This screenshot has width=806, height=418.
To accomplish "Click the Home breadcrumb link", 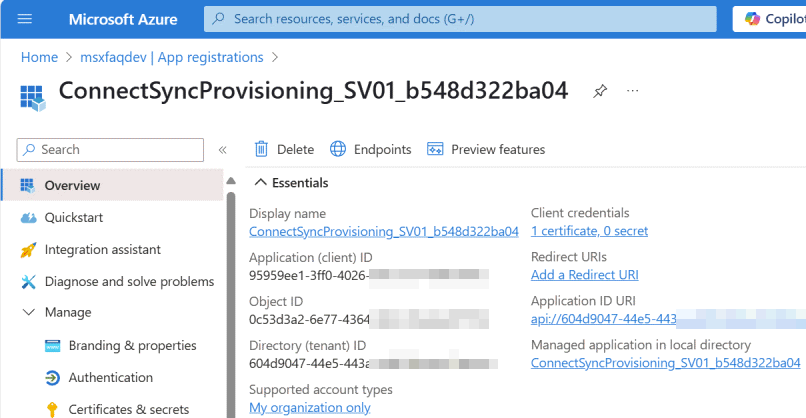I will tap(39, 57).
